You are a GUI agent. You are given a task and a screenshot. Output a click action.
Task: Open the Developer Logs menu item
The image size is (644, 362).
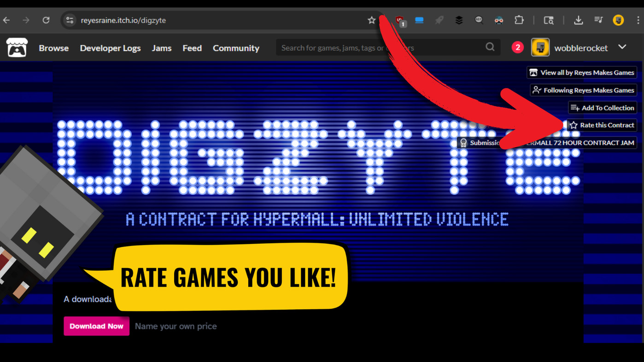point(110,48)
